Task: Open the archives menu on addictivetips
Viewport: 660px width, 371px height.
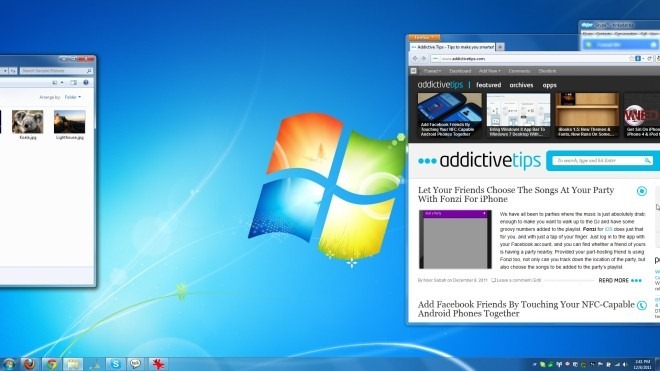Action: pos(521,85)
